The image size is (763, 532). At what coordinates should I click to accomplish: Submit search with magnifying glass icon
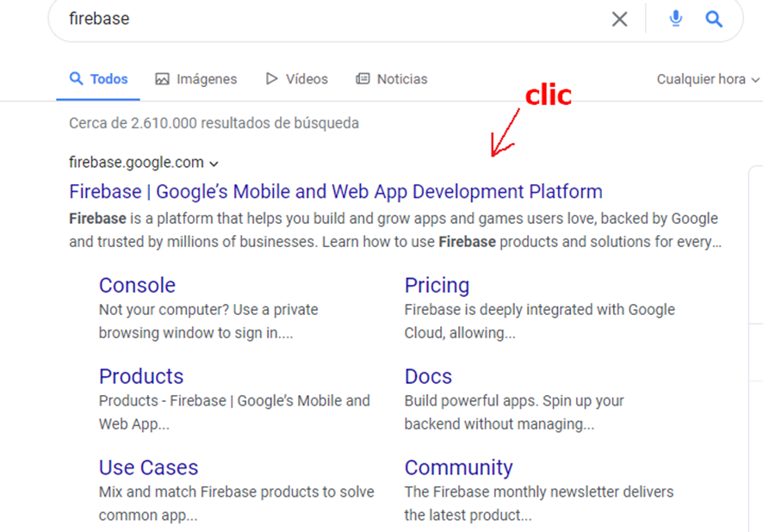click(714, 19)
